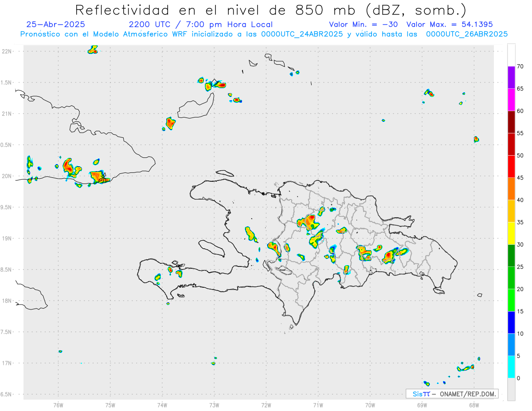Click the '17N' latitude label
The height and width of the screenshot is (411, 532).
7,363
